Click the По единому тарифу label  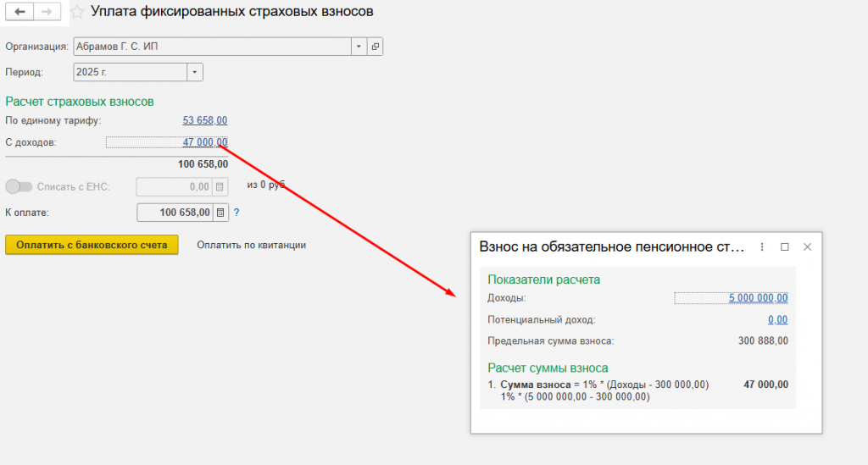click(x=53, y=120)
